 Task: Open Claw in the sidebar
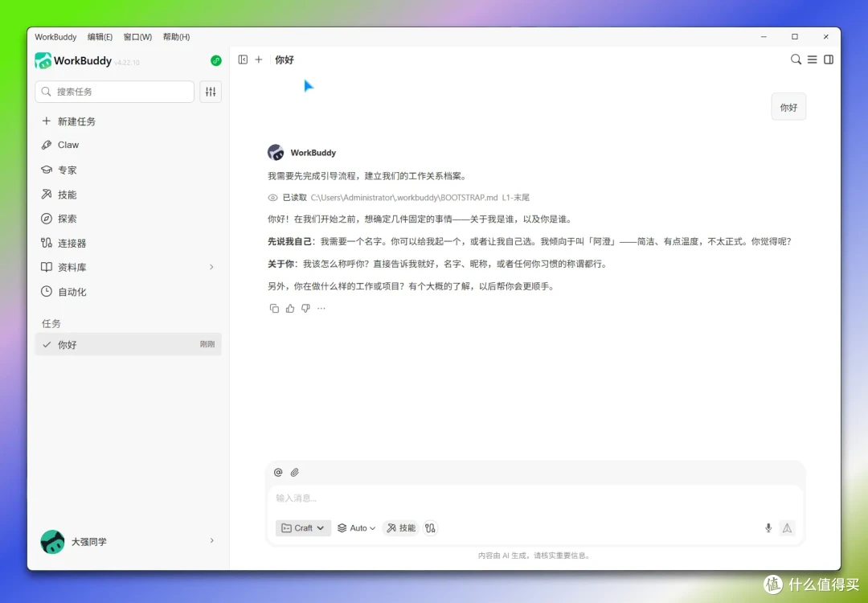tap(129, 145)
